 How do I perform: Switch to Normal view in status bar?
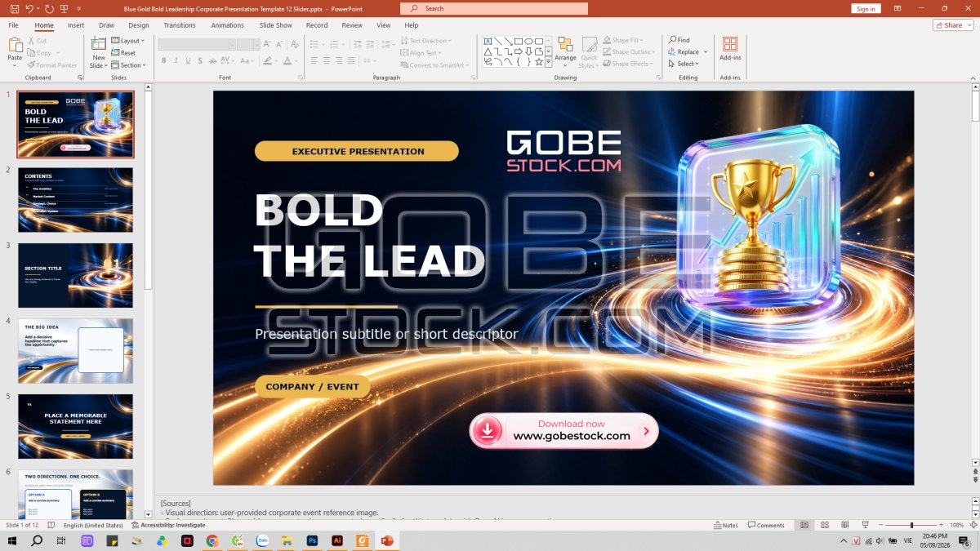pyautogui.click(x=804, y=525)
